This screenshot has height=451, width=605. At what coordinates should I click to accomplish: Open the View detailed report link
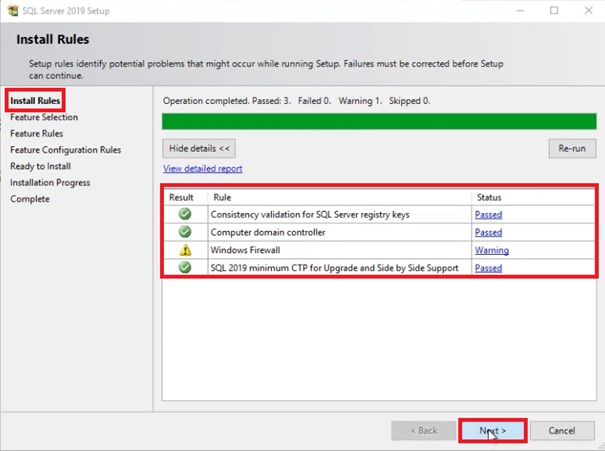click(x=203, y=169)
